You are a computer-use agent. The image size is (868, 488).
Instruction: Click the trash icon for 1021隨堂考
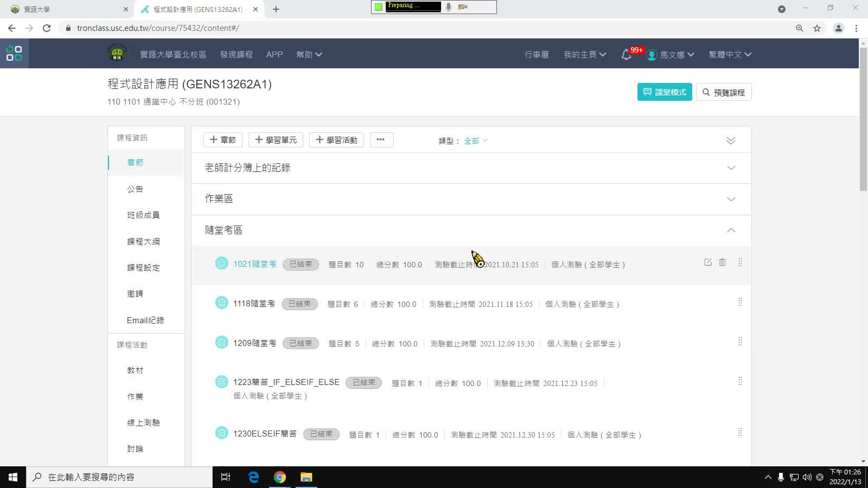tap(722, 262)
